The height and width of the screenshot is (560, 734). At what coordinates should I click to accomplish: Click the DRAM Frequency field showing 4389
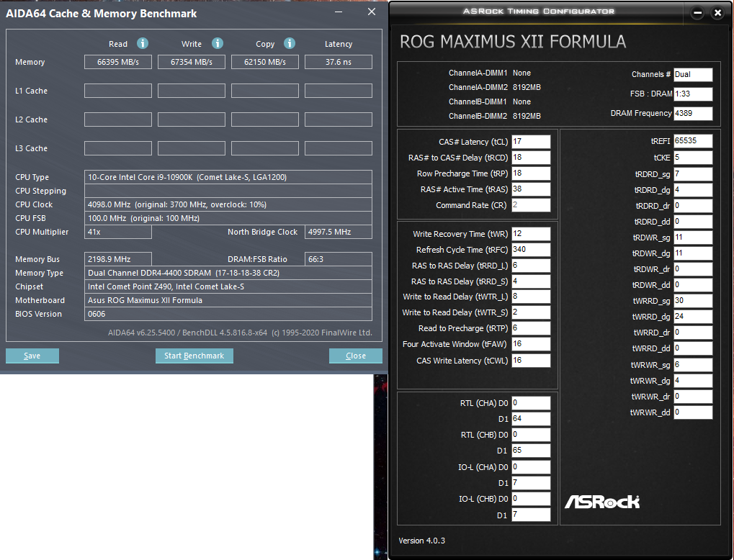pyautogui.click(x=694, y=113)
